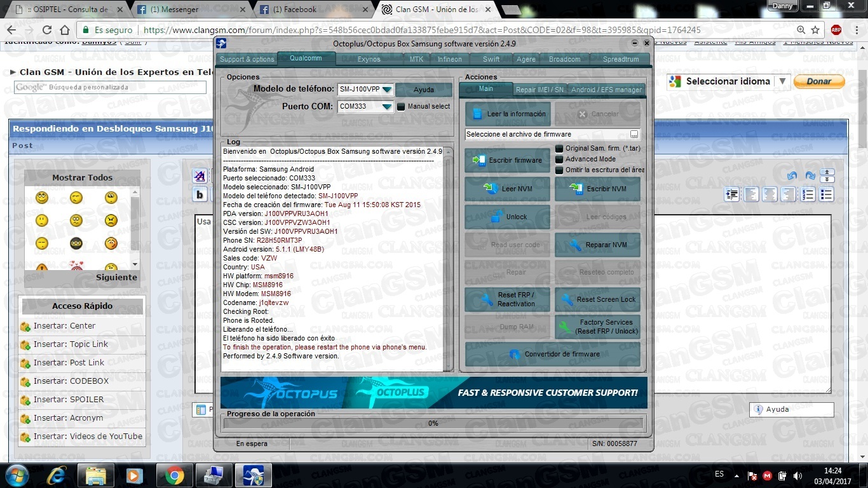Image resolution: width=868 pixels, height=488 pixels.
Task: Click the Ayuda button next to model
Action: tap(424, 90)
